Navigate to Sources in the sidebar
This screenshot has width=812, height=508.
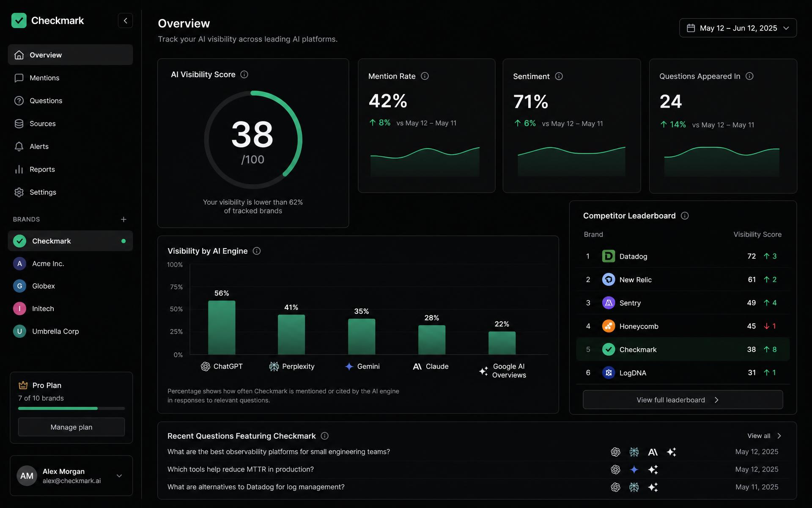(70, 124)
